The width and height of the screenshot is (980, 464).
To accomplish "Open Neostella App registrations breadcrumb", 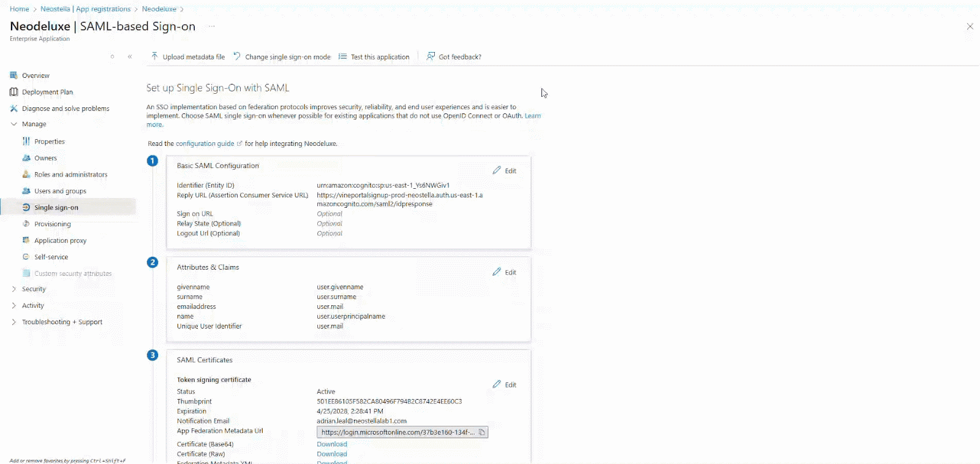I will click(x=85, y=9).
